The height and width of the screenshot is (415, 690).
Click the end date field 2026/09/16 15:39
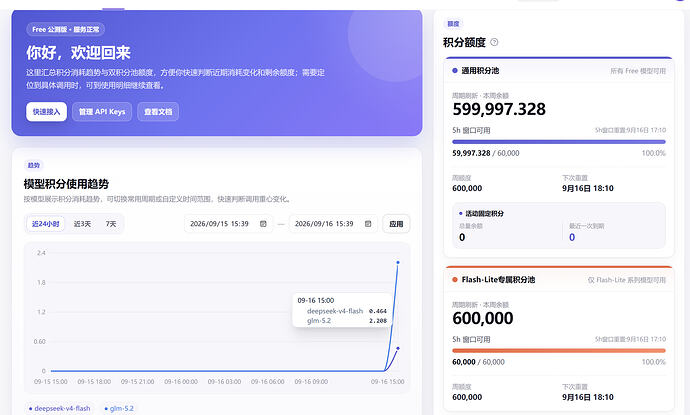(333, 224)
